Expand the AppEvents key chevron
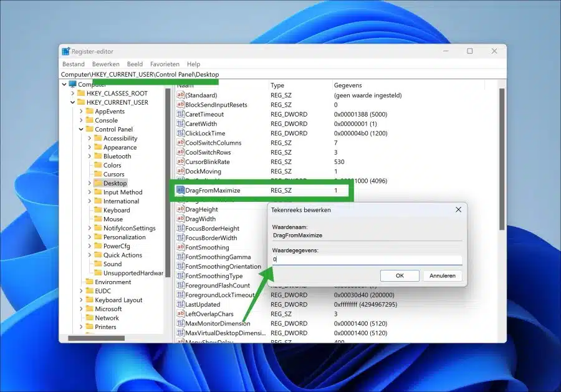The image size is (561, 392). (81, 111)
